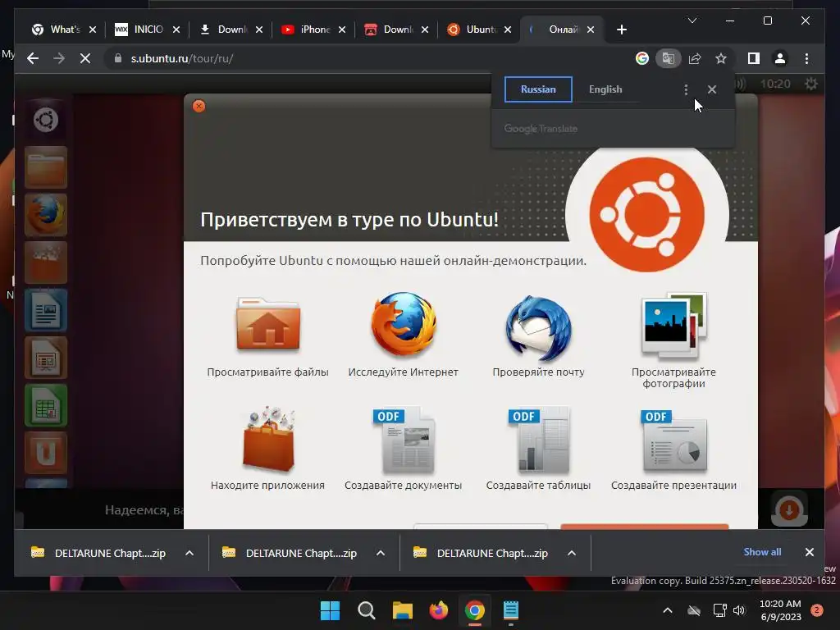840x630 pixels.
Task: Open the ODF documents icon Создавайте документы
Action: [404, 441]
